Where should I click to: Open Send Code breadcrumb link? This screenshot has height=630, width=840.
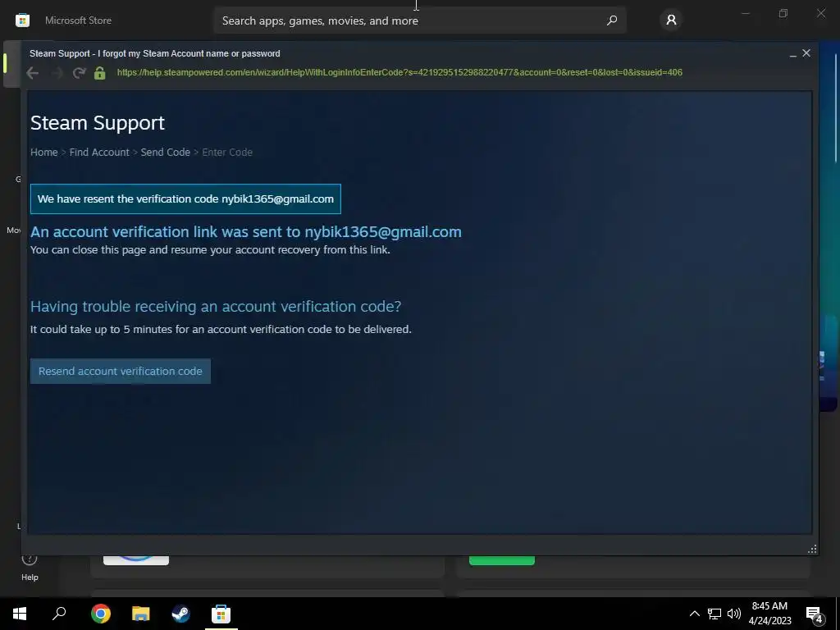click(x=166, y=152)
